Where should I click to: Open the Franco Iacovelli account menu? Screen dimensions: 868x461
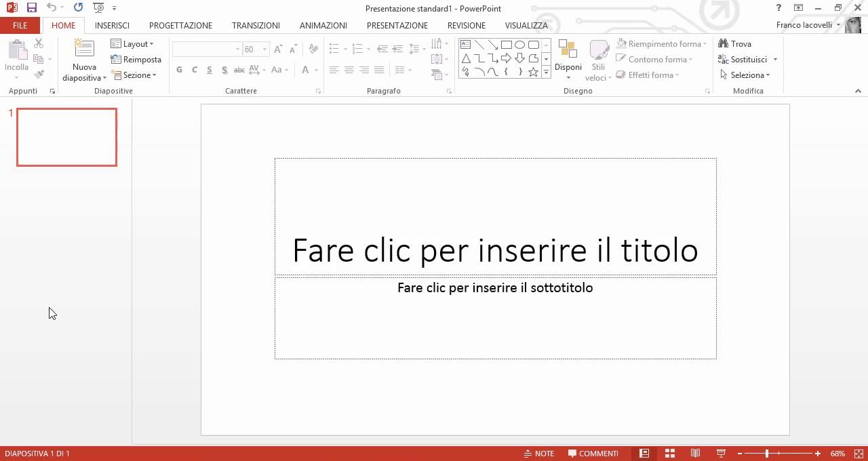click(808, 25)
